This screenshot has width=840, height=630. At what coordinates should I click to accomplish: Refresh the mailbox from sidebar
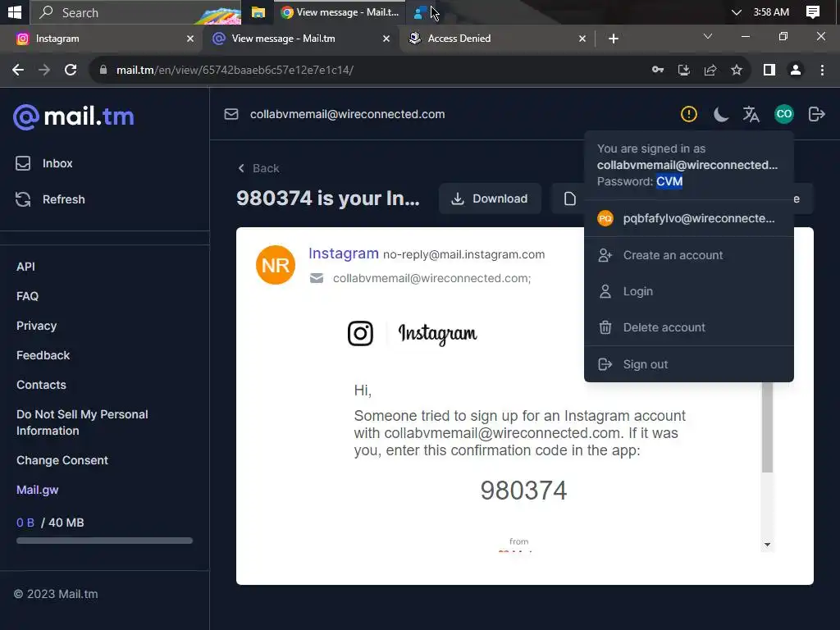coord(50,199)
